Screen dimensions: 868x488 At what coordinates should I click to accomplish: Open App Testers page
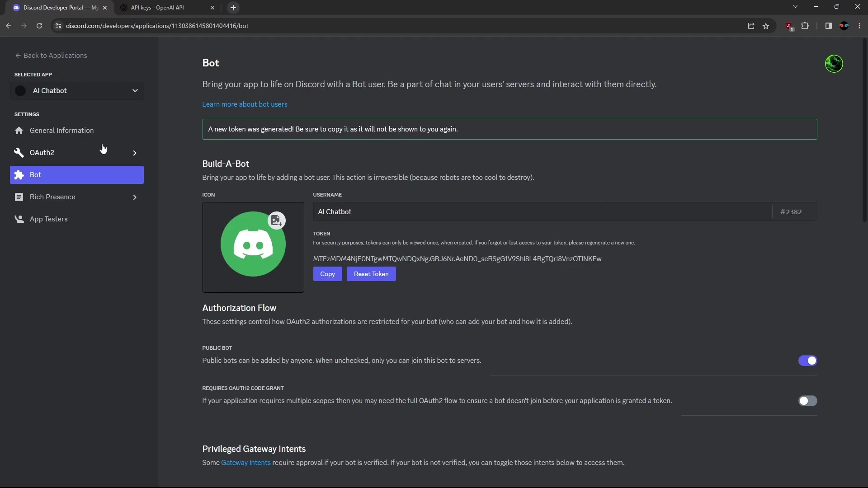(77, 219)
